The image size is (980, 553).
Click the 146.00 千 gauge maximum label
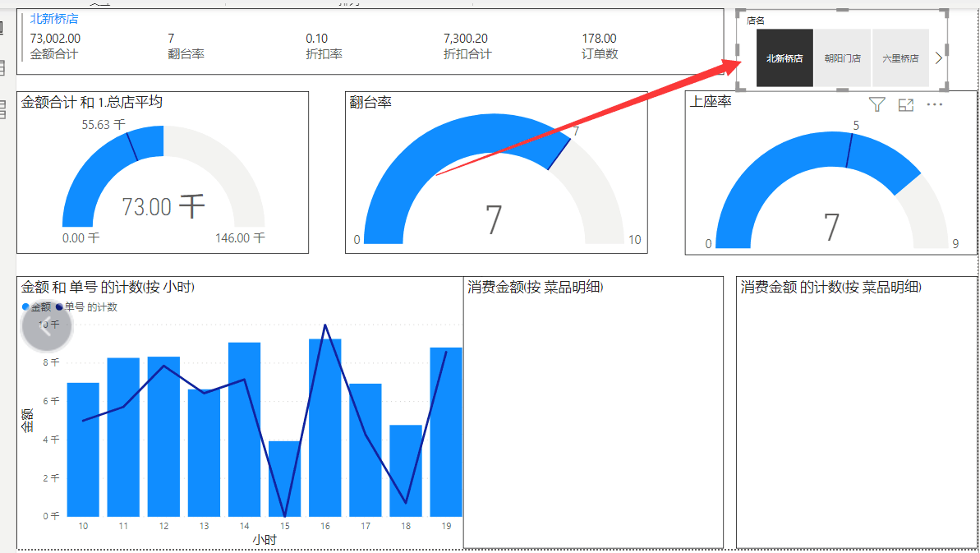click(x=240, y=238)
